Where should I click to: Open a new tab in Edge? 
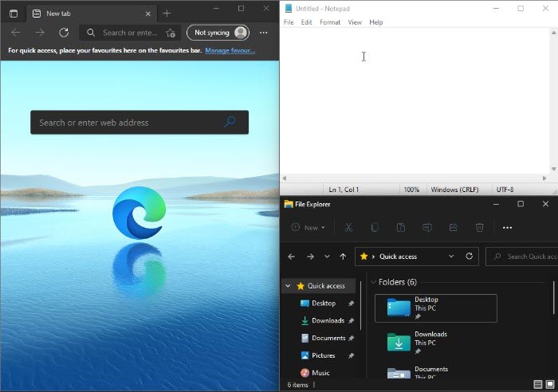coord(167,14)
